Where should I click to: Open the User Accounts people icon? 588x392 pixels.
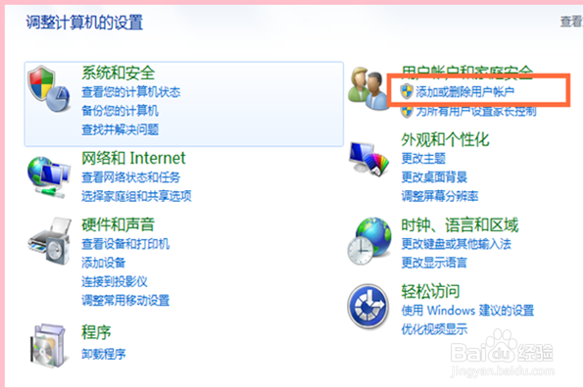(368, 88)
